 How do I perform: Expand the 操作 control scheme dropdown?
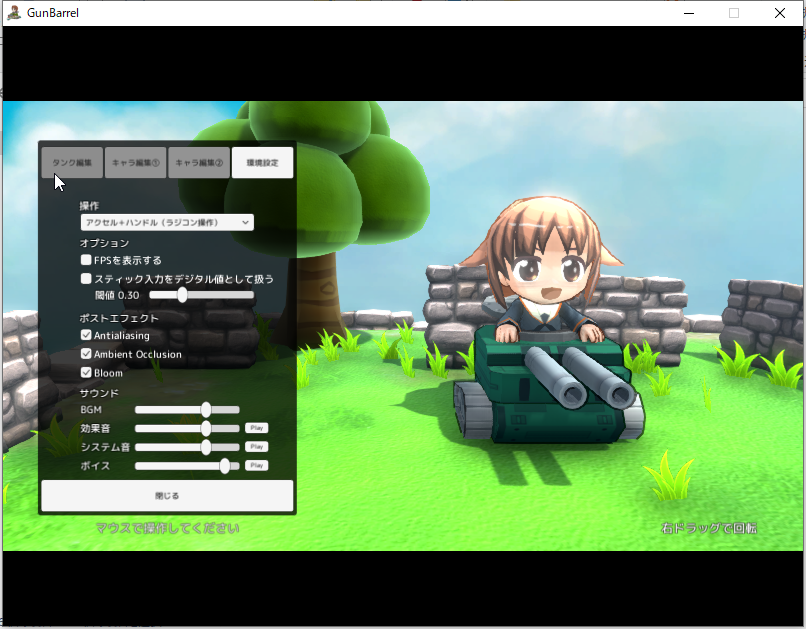[x=167, y=223]
